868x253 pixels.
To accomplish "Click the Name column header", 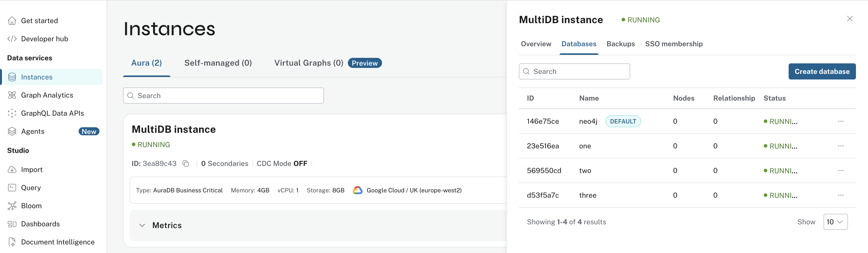I will tap(589, 98).
